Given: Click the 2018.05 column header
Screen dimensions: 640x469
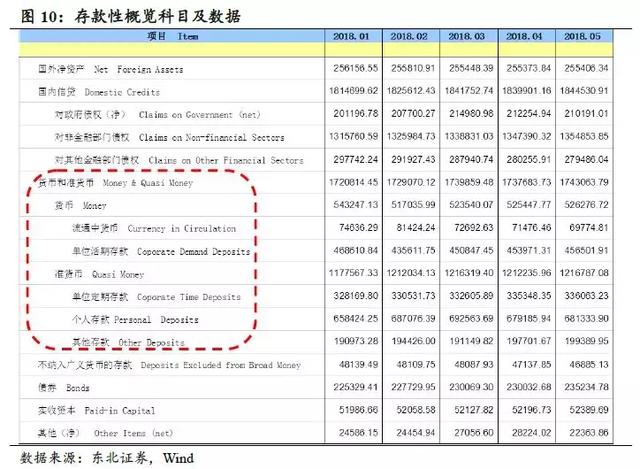Looking at the screenshot, I should click(x=587, y=37).
